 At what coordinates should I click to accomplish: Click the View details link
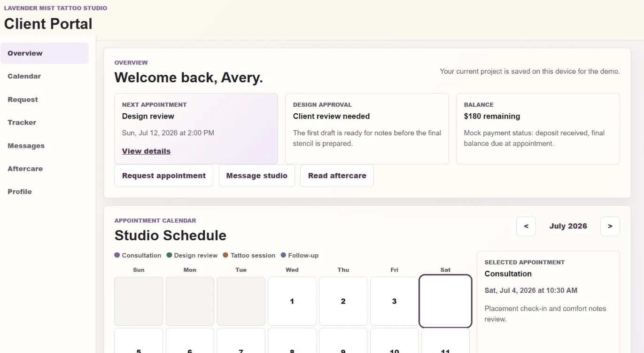(x=146, y=151)
